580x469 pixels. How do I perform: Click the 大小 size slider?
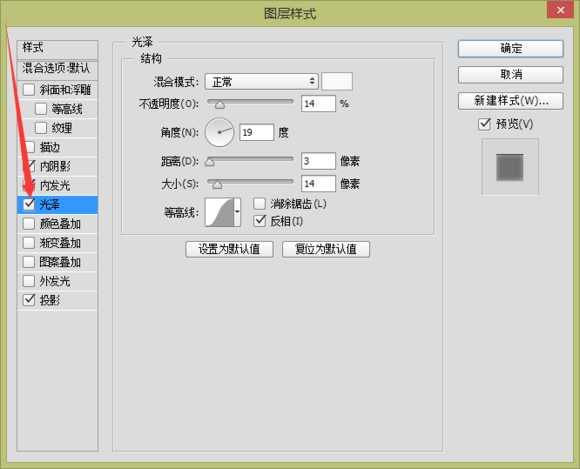point(250,183)
